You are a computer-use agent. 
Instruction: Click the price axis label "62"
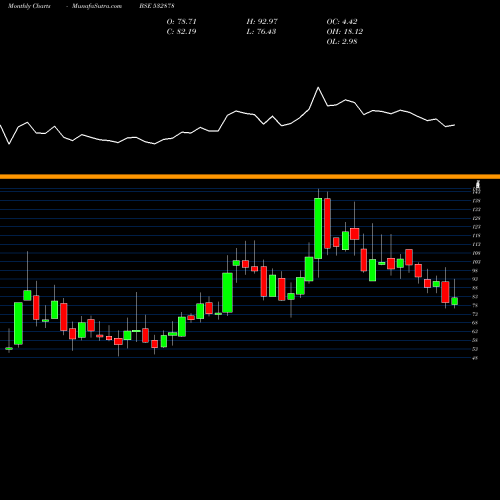(x=476, y=331)
